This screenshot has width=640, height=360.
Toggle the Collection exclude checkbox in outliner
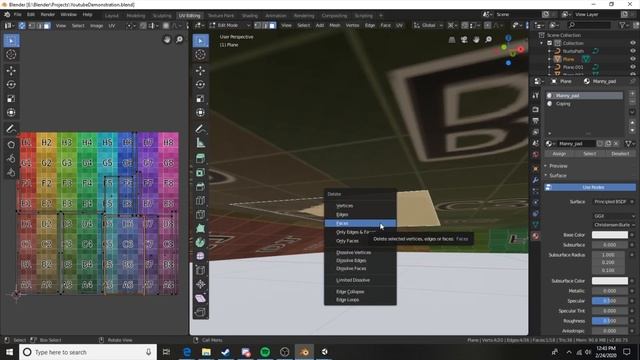click(549, 43)
